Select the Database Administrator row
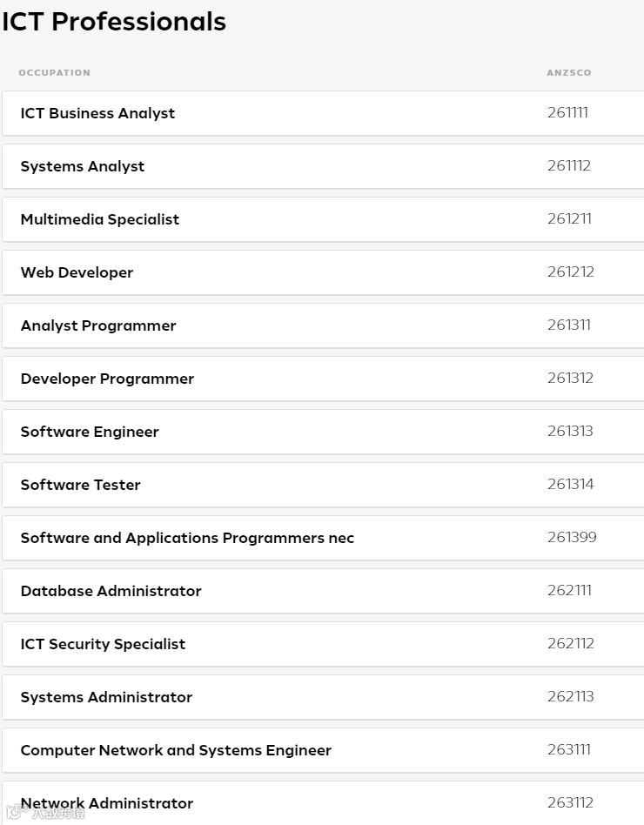 click(111, 591)
